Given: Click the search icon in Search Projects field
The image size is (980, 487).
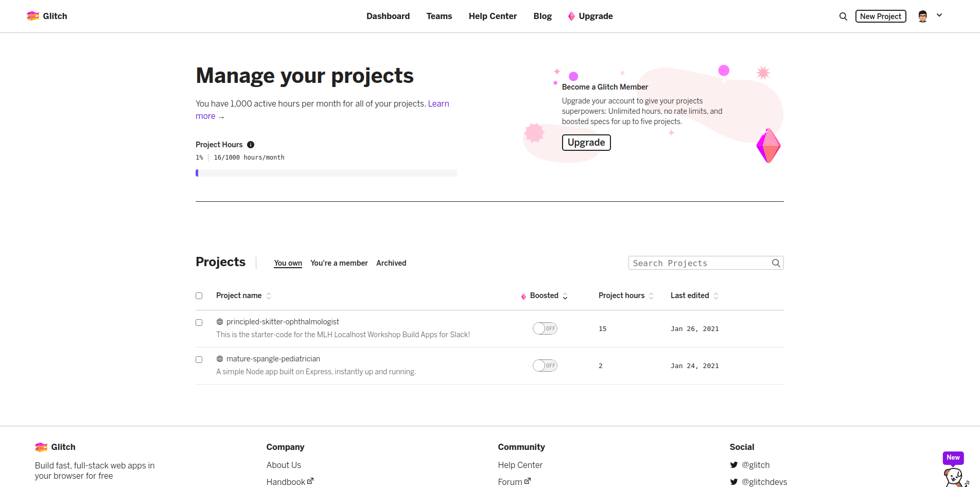Looking at the screenshot, I should click(x=776, y=263).
